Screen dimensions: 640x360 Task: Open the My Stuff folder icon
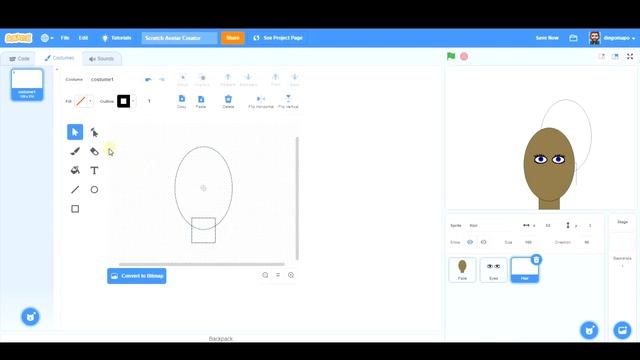(573, 38)
